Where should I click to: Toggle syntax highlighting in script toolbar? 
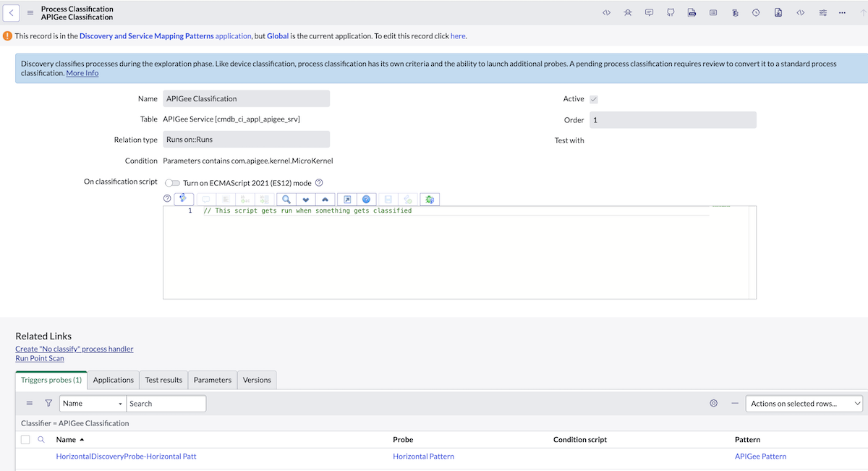point(184,199)
